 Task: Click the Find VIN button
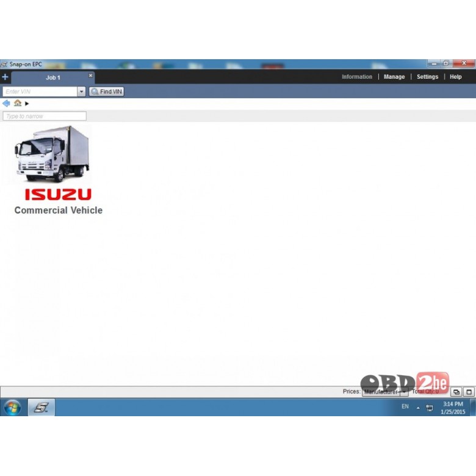107,92
